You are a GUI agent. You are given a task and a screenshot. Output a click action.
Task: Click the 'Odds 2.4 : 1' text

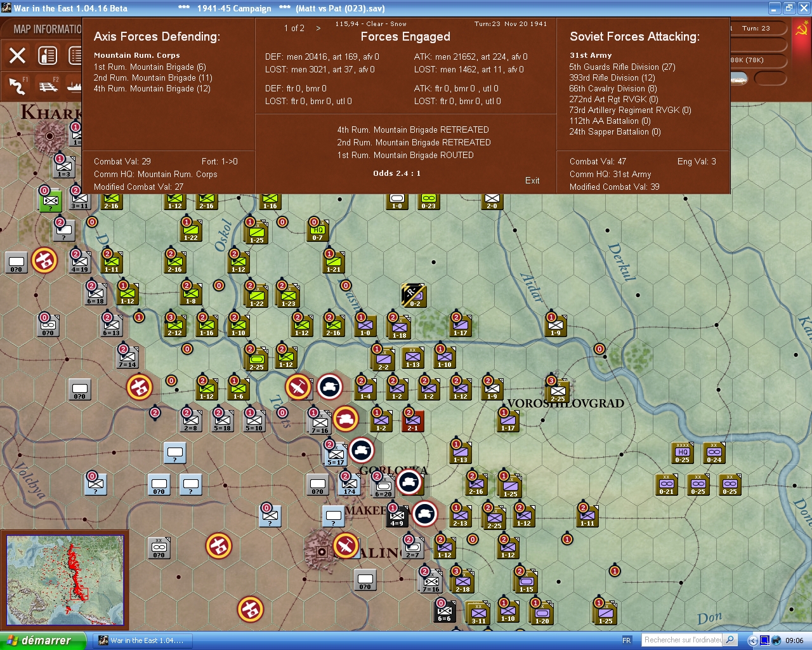click(x=396, y=173)
